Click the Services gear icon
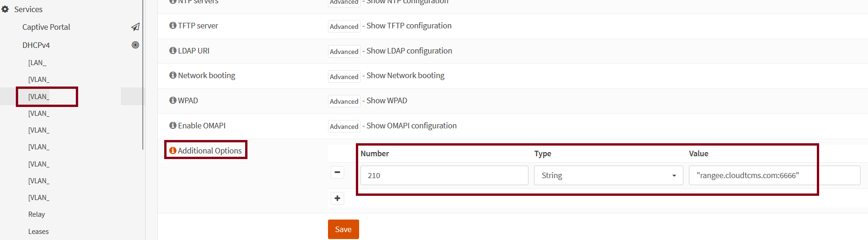This screenshot has width=868, height=240. [x=6, y=9]
